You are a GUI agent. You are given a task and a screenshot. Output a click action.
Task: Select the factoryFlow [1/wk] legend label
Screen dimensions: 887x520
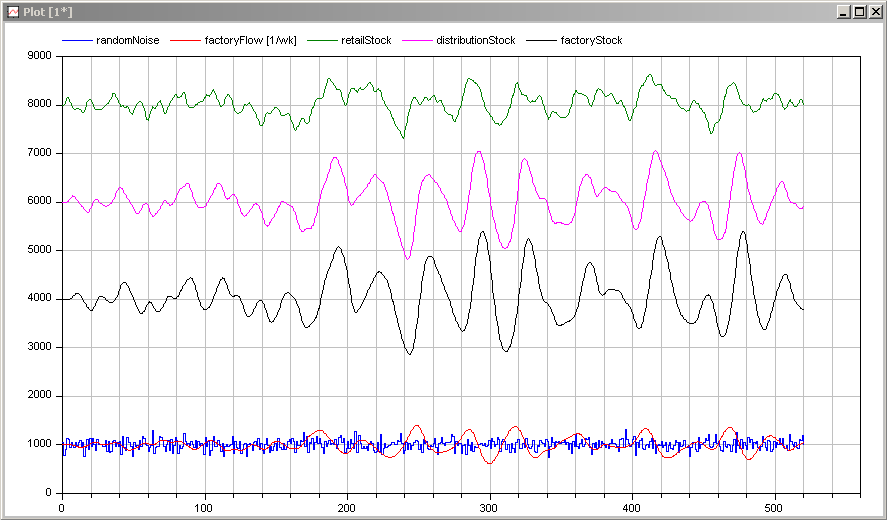coord(250,41)
